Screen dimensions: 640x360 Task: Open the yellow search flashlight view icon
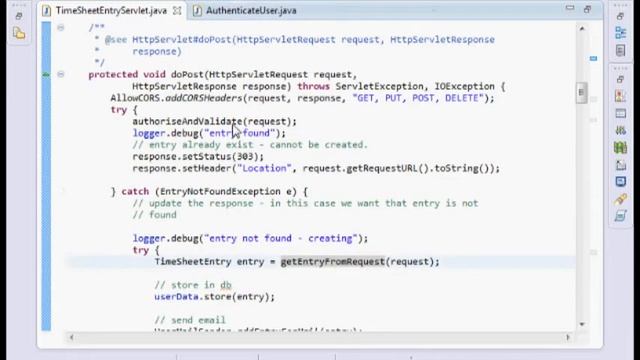point(620,199)
